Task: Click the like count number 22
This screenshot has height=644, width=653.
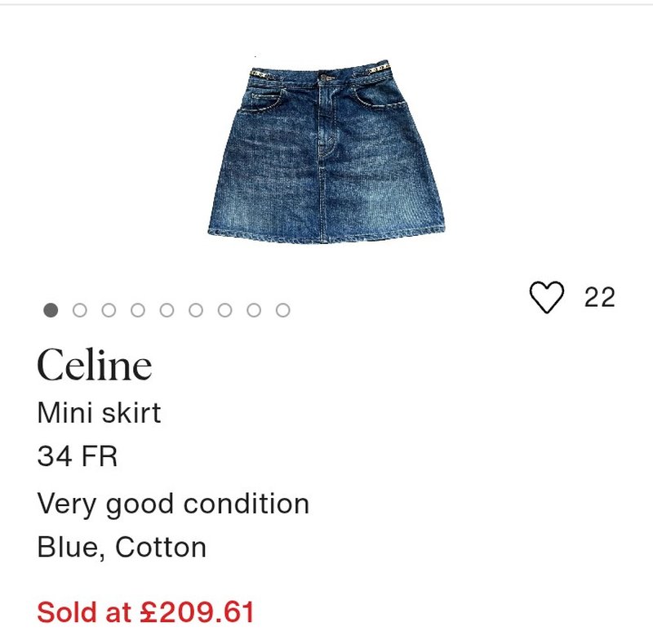Action: [x=599, y=298]
